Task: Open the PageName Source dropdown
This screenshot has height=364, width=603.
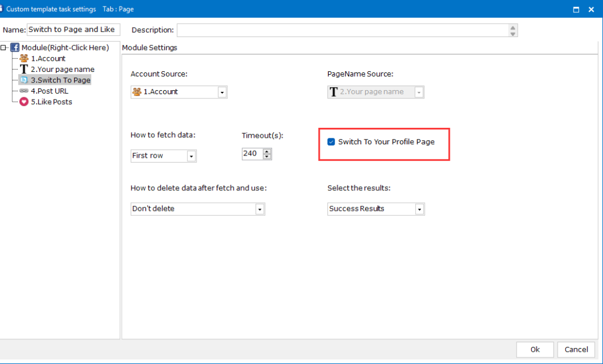Action: pos(419,92)
